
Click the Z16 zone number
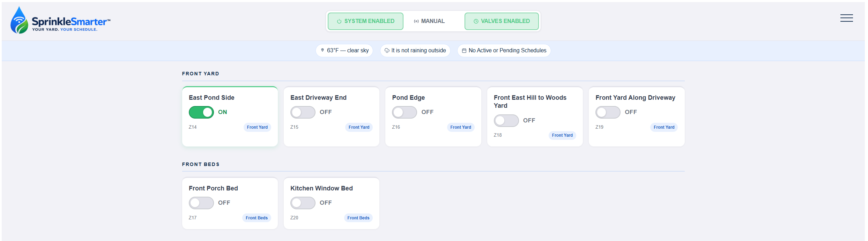[x=396, y=127]
